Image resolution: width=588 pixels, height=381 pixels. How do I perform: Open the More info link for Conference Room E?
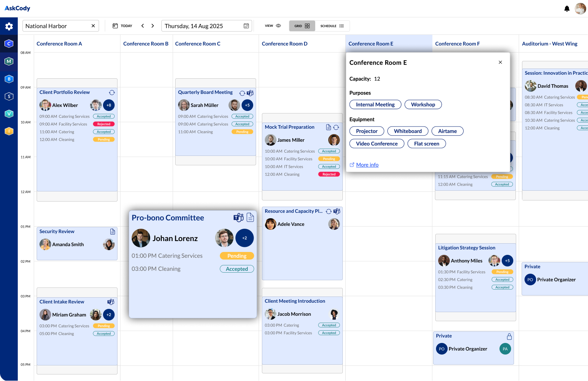coord(367,165)
